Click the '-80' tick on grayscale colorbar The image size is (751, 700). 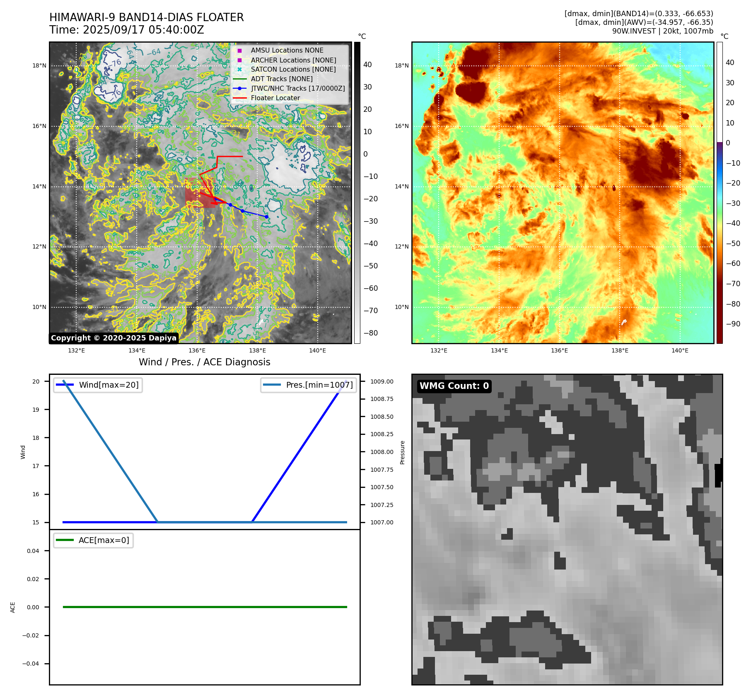[x=371, y=333]
